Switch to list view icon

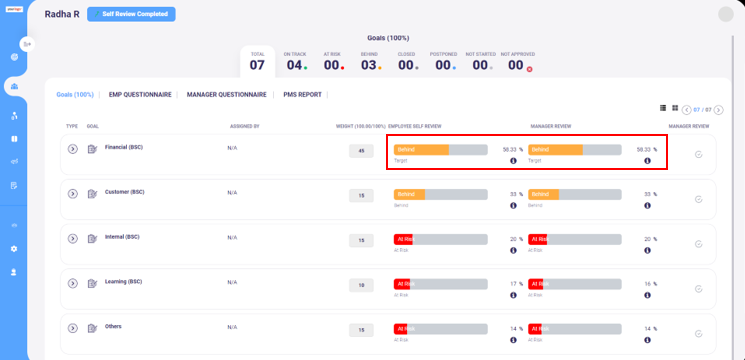pos(663,108)
